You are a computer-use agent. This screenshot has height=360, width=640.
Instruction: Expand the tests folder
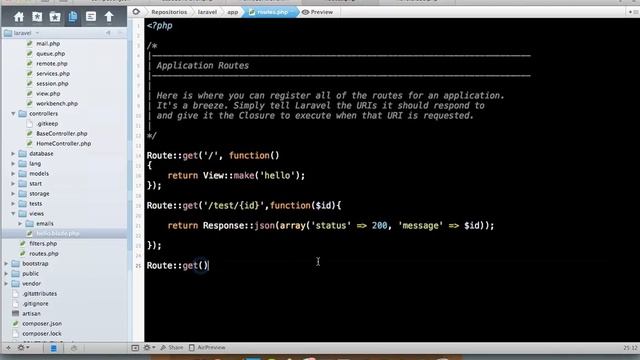[x=13, y=204]
